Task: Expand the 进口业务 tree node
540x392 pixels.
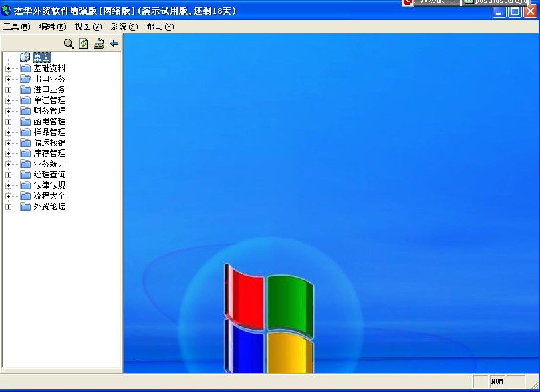Action: click(8, 90)
